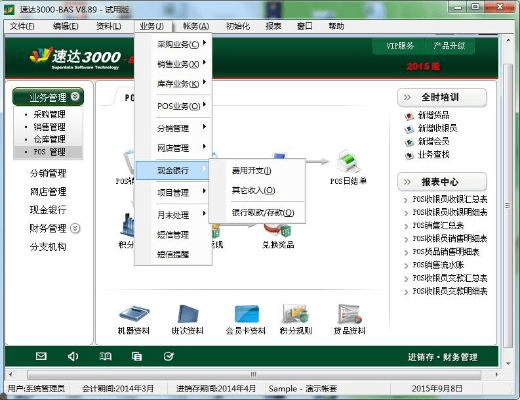Click the vertical scrollbar thumb

tap(508, 205)
